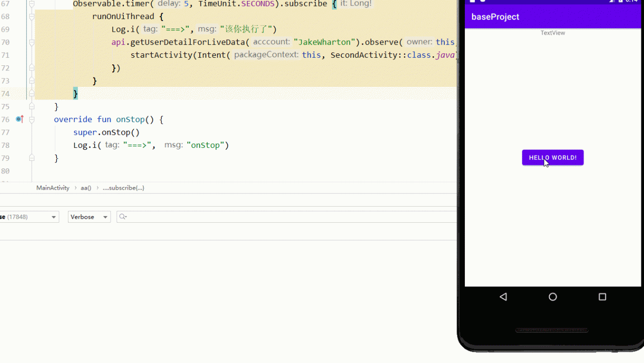Click the acccount: parameter hint
Viewport: 644px width, 363px height.
(x=272, y=42)
